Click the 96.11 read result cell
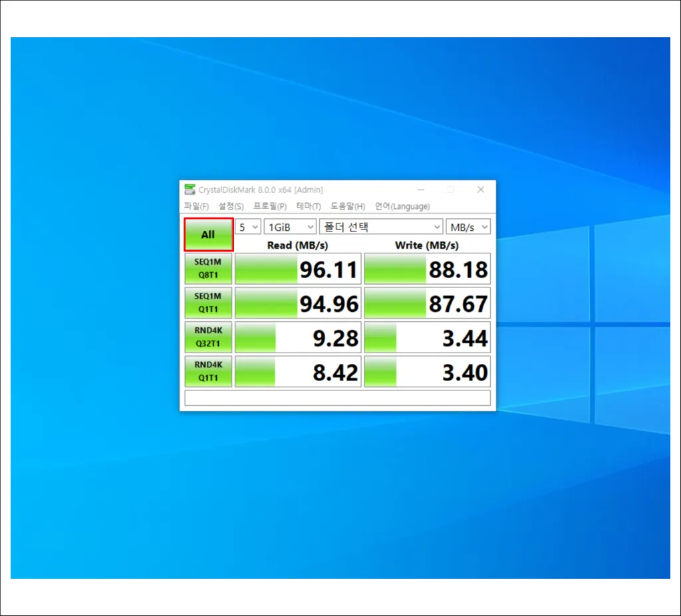This screenshot has width=681, height=616. click(298, 269)
